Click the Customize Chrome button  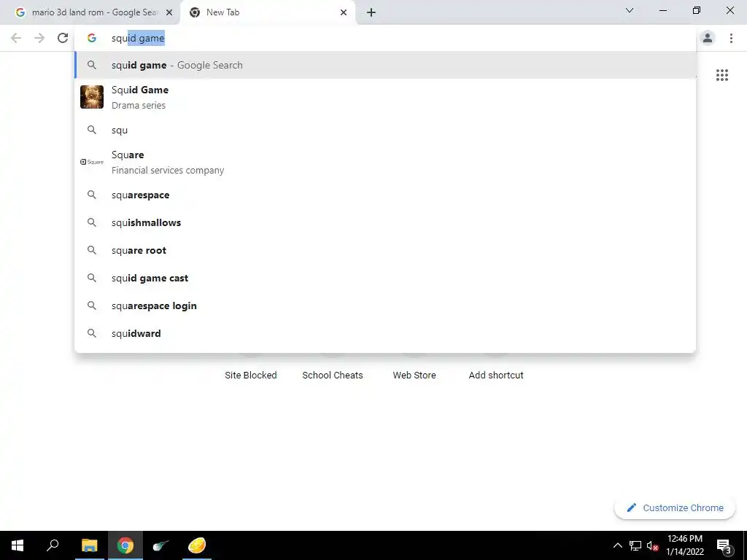pos(675,507)
